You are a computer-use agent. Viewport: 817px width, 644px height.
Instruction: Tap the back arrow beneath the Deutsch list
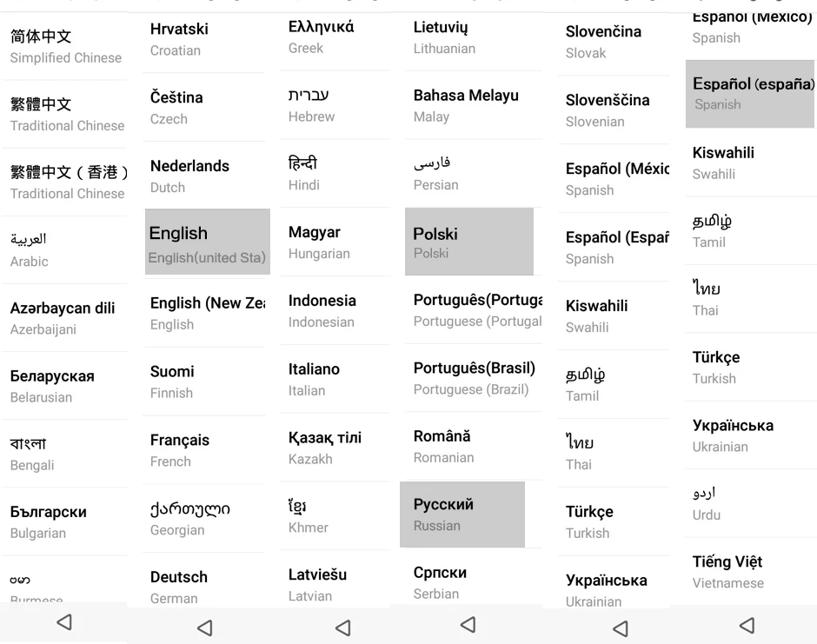pyautogui.click(x=205, y=627)
